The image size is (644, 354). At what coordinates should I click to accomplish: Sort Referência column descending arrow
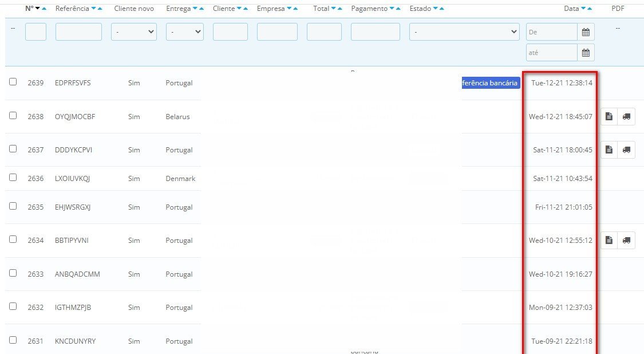pyautogui.click(x=94, y=9)
